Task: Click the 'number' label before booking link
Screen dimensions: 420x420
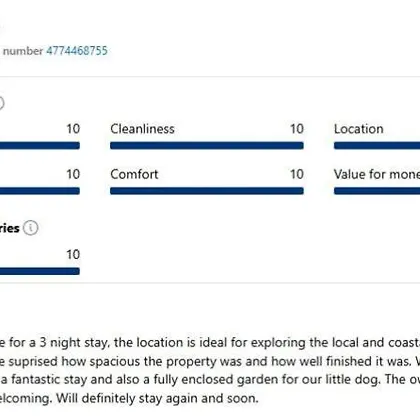Action: click(23, 51)
